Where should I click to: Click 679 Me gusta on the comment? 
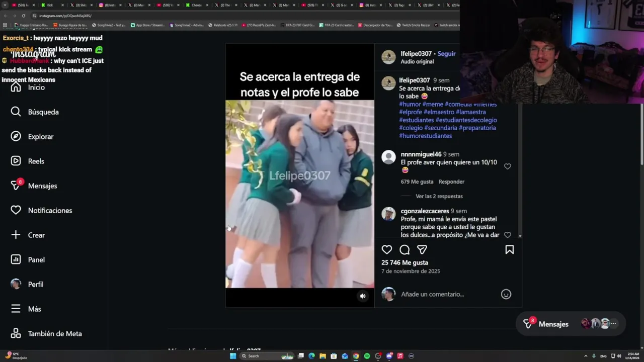pos(417,182)
